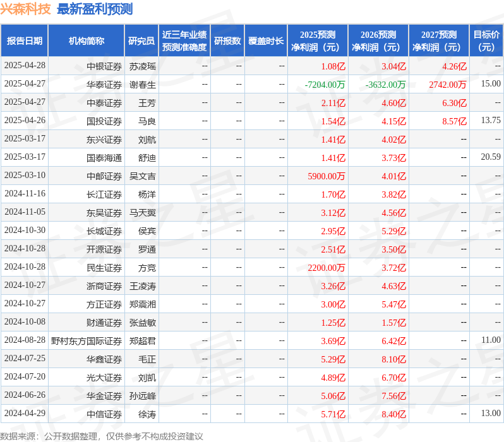Select the 2025预测净利润 column header
The image size is (504, 442).
click(x=318, y=41)
